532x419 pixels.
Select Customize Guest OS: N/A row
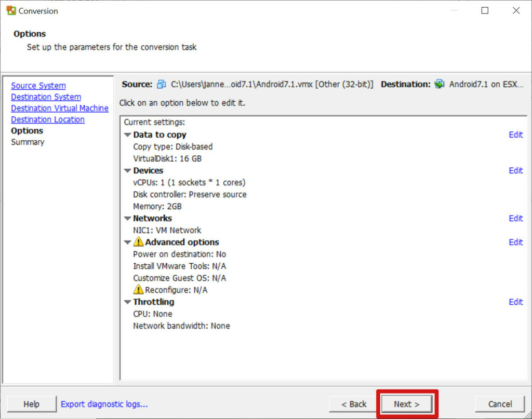click(x=179, y=278)
